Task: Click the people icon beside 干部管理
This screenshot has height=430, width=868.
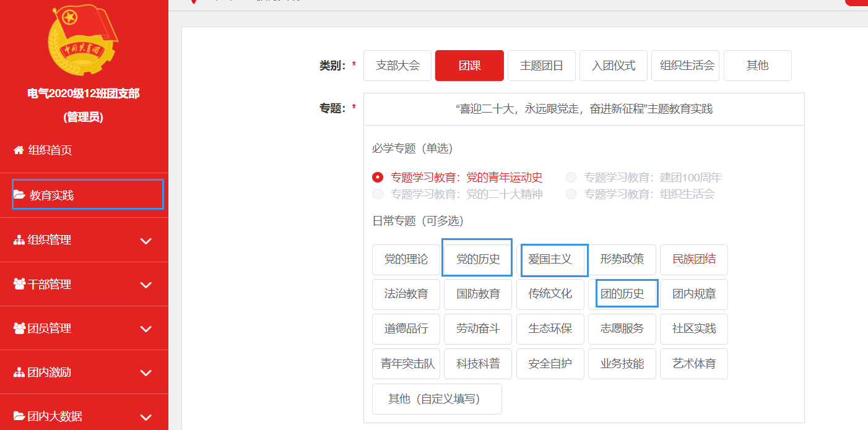Action: point(19,284)
